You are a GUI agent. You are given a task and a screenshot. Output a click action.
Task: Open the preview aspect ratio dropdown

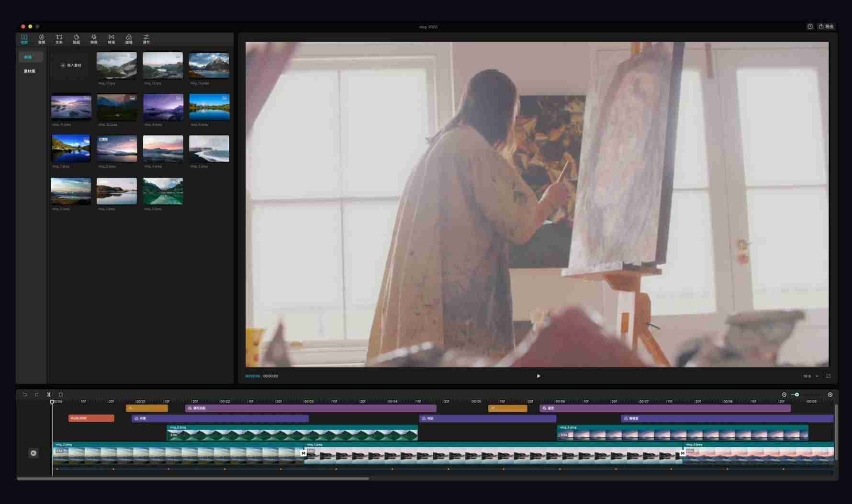[x=811, y=376]
